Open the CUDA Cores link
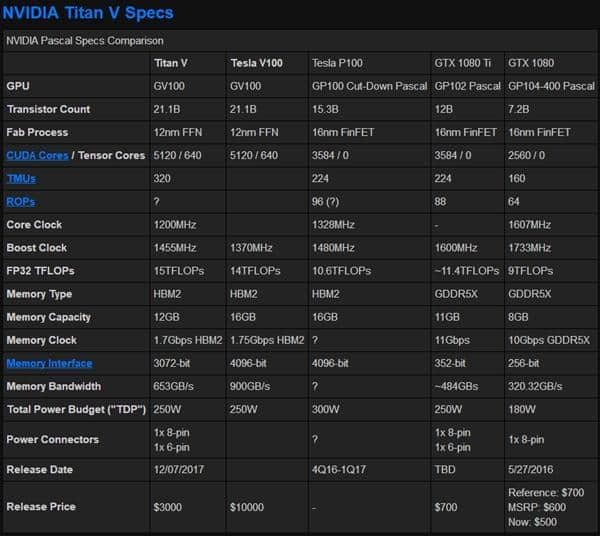 click(38, 155)
